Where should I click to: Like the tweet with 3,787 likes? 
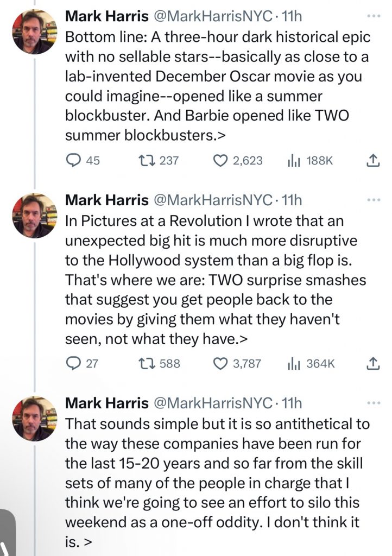click(220, 363)
